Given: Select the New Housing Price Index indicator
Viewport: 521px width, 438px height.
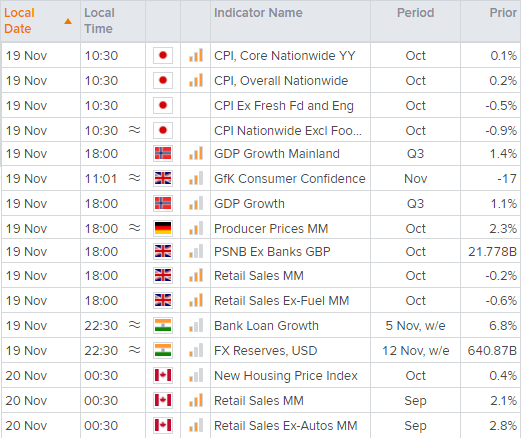Looking at the screenshot, I should click(285, 375).
